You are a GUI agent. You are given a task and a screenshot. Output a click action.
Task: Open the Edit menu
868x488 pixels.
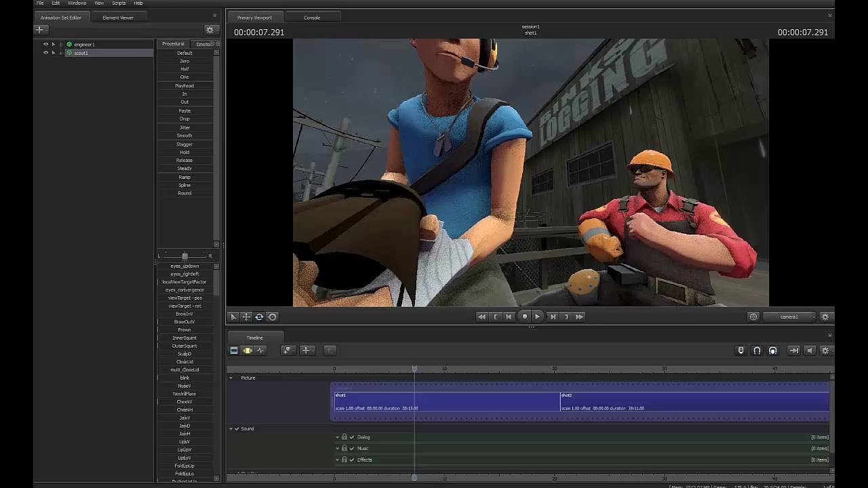coord(56,3)
